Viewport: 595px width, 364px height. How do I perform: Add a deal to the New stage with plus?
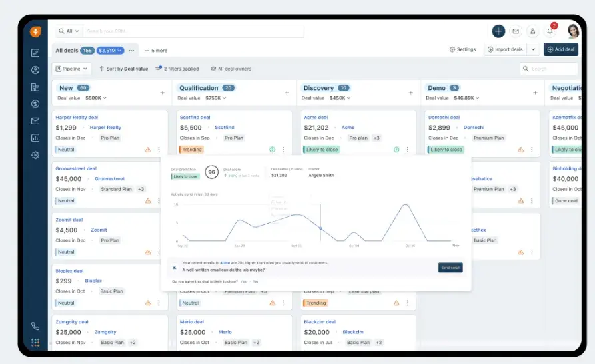(162, 92)
